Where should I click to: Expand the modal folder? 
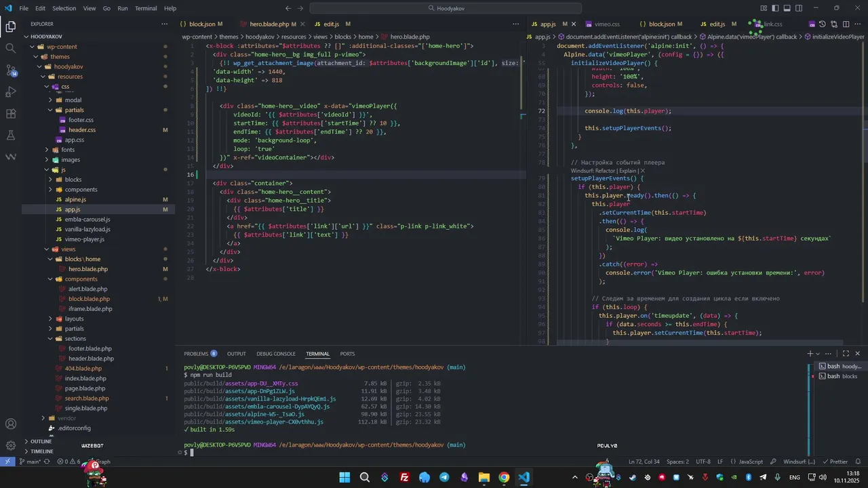point(73,100)
